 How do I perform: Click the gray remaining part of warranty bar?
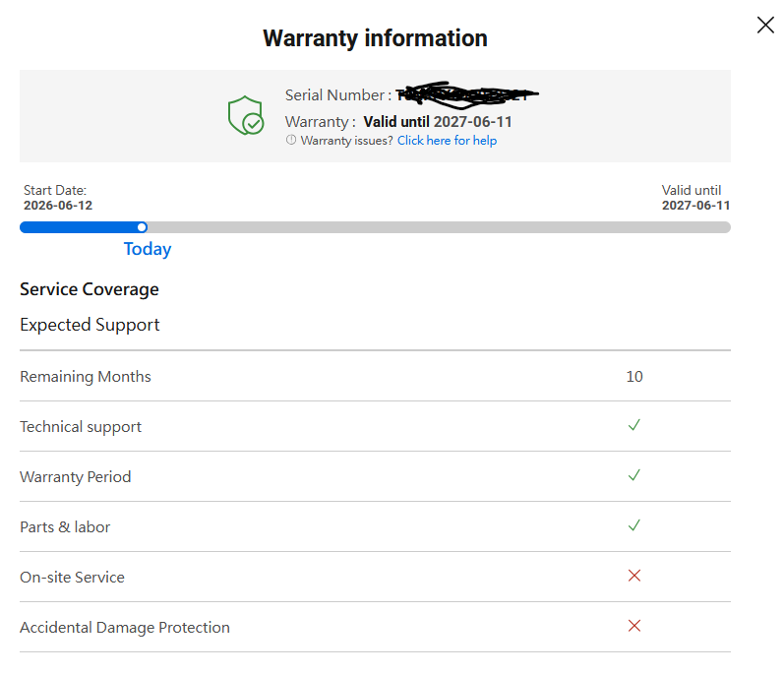click(439, 227)
